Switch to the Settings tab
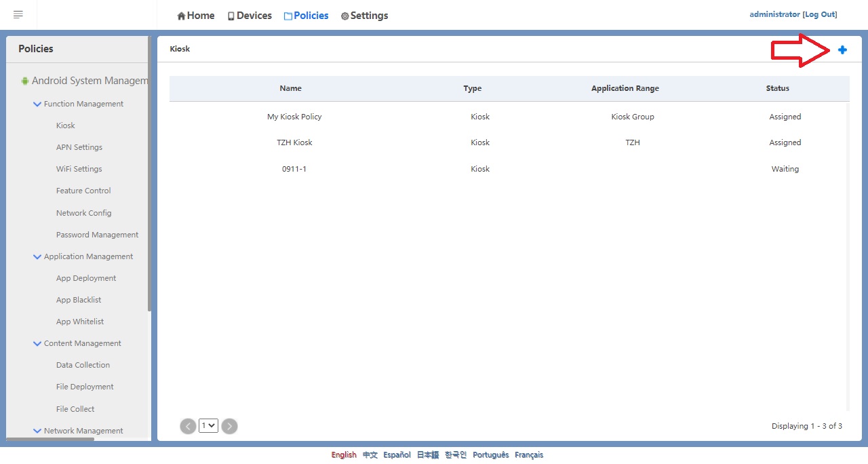Image resolution: width=868 pixels, height=464 pixels. [364, 16]
